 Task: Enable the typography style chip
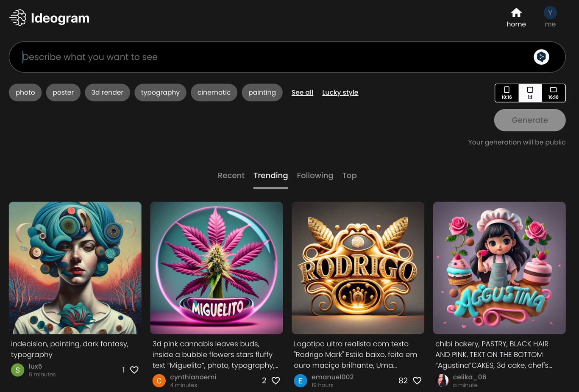[x=160, y=92]
